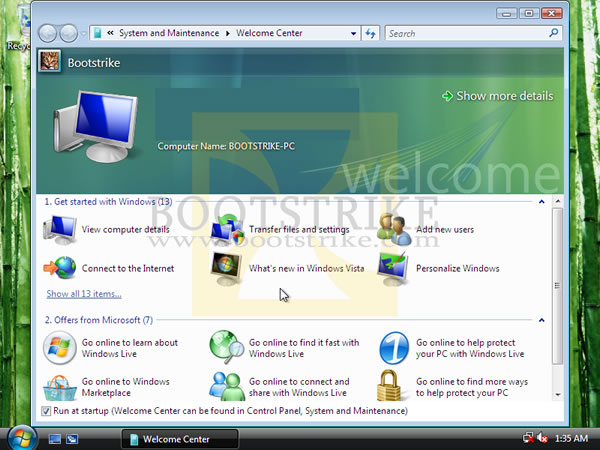This screenshot has height=450, width=600.
Task: Click the Windows Live learn-about logo icon
Action: tap(60, 348)
